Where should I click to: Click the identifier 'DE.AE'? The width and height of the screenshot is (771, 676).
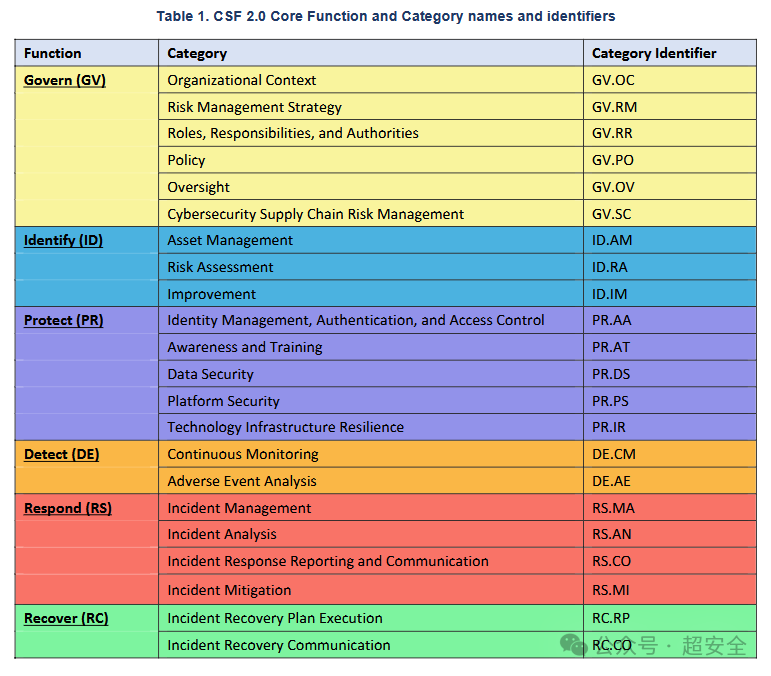(x=611, y=481)
